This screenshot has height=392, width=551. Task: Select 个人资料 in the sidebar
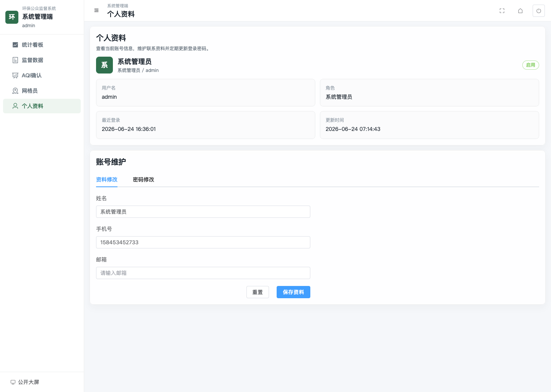[42, 106]
